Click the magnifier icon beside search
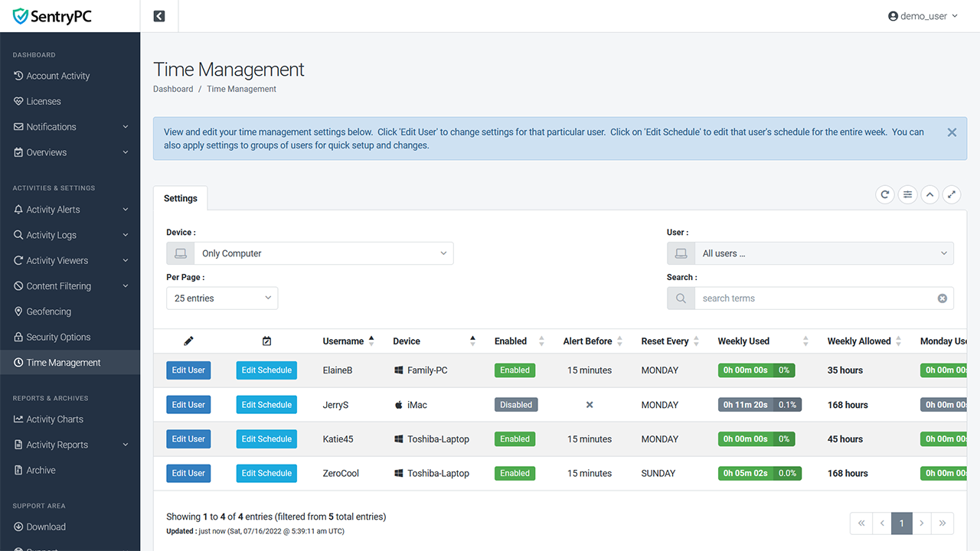The width and height of the screenshot is (980, 551). (681, 298)
